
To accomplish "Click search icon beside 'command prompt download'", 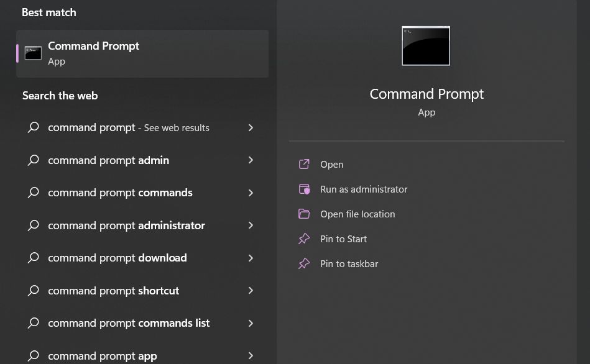I will (33, 258).
